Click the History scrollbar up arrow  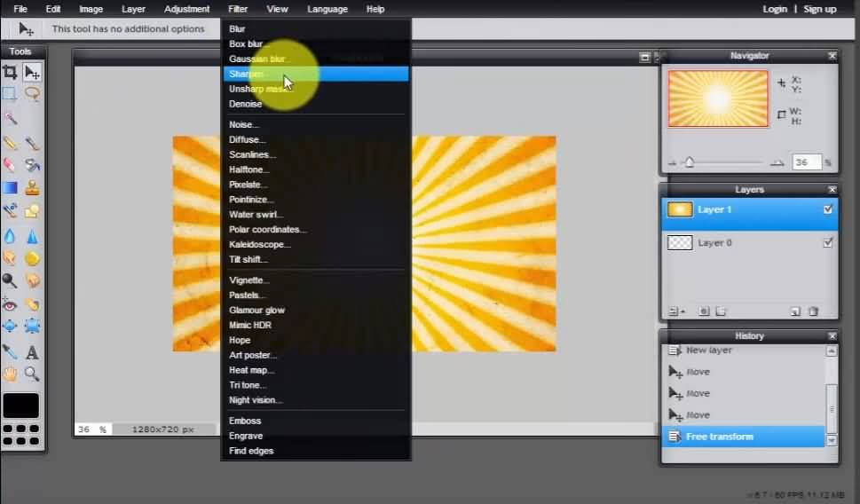coord(832,351)
